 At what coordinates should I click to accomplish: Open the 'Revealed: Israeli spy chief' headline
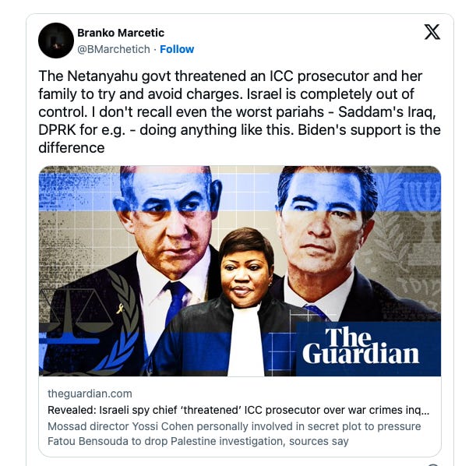tap(238, 410)
